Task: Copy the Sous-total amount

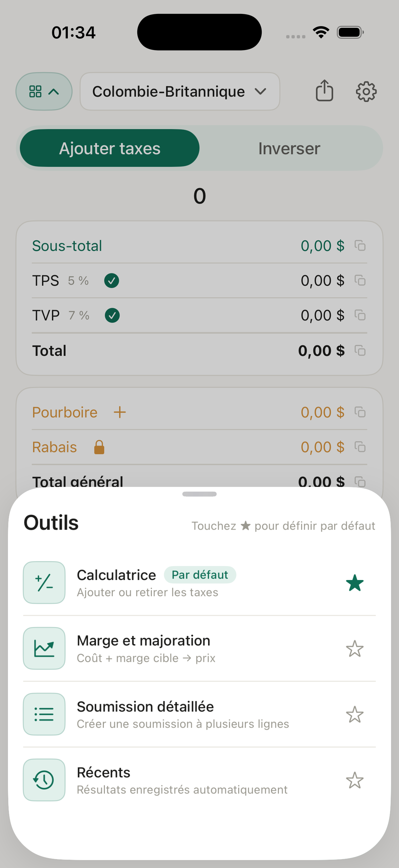Action: (360, 246)
